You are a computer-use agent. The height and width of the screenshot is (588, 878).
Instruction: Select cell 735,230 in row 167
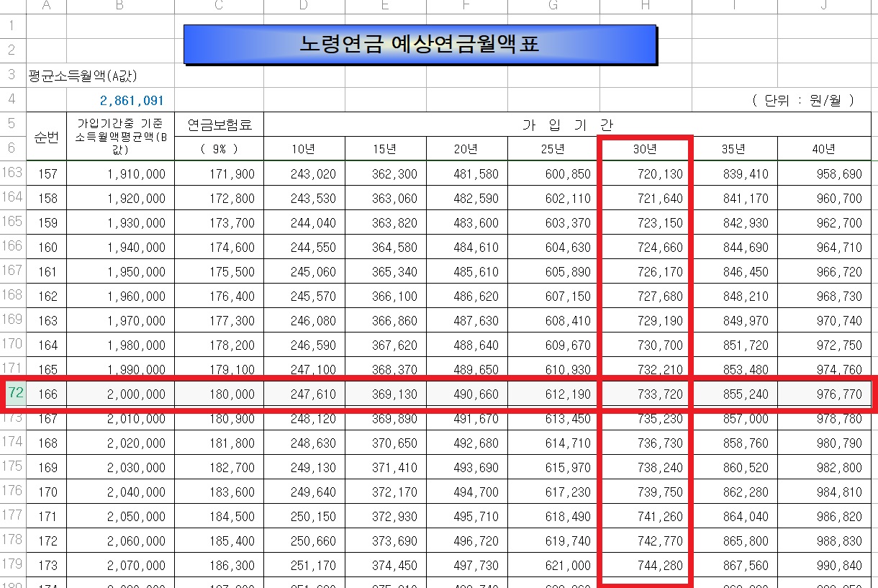[x=645, y=418]
